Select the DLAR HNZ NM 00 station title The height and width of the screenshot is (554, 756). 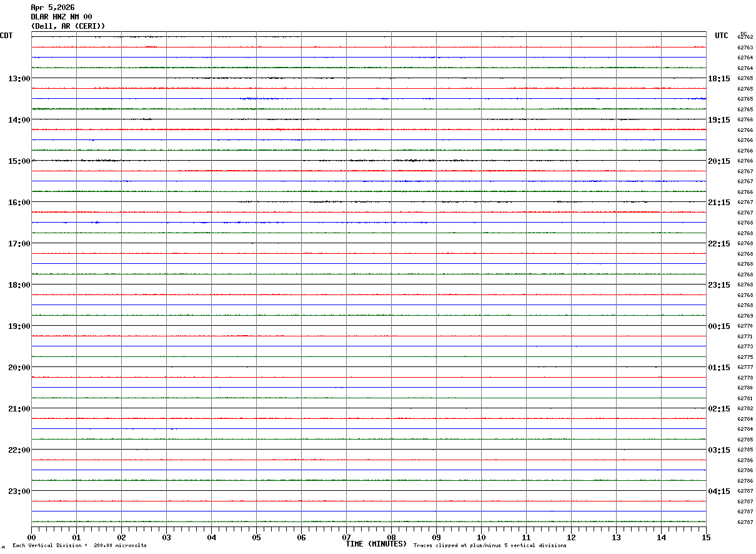click(61, 17)
